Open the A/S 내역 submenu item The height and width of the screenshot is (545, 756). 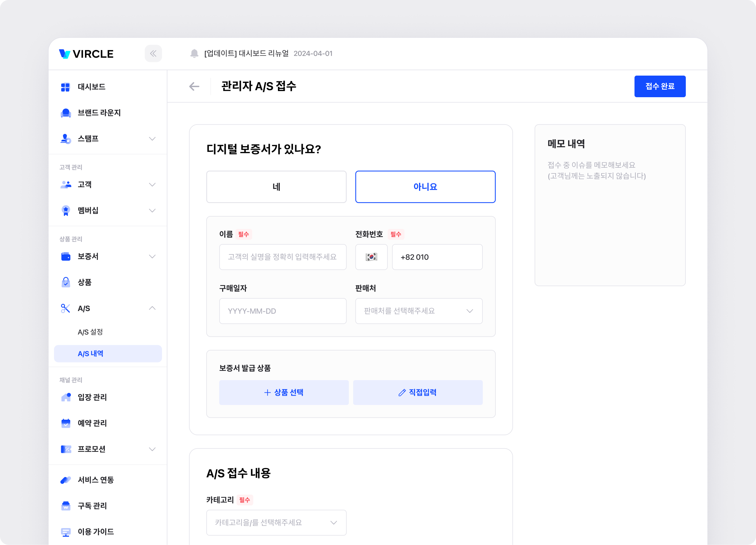click(91, 354)
